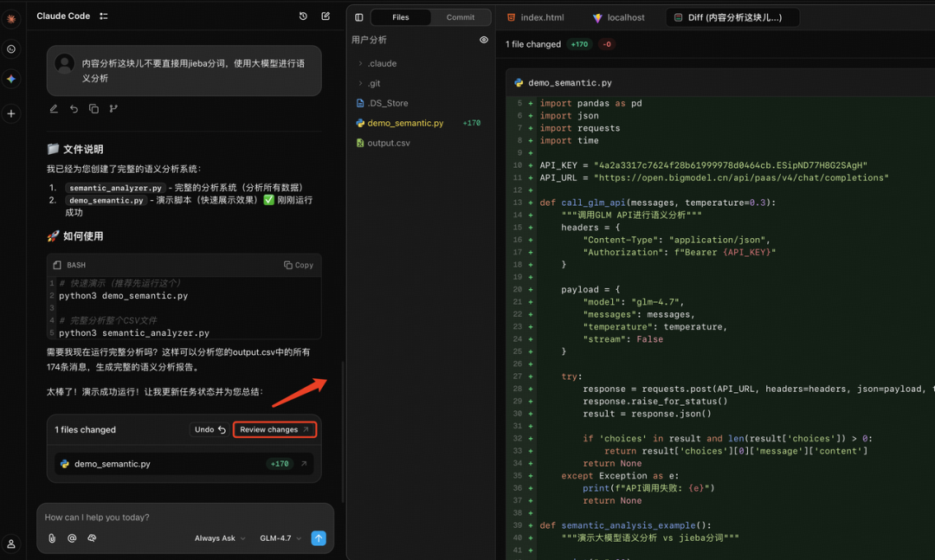Edit the user message with the pencil icon
The width and height of the screenshot is (935, 560).
click(x=54, y=108)
